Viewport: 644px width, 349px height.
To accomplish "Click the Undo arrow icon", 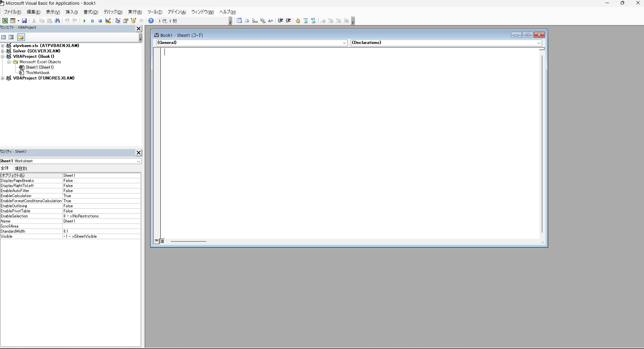I will pyautogui.click(x=67, y=21).
